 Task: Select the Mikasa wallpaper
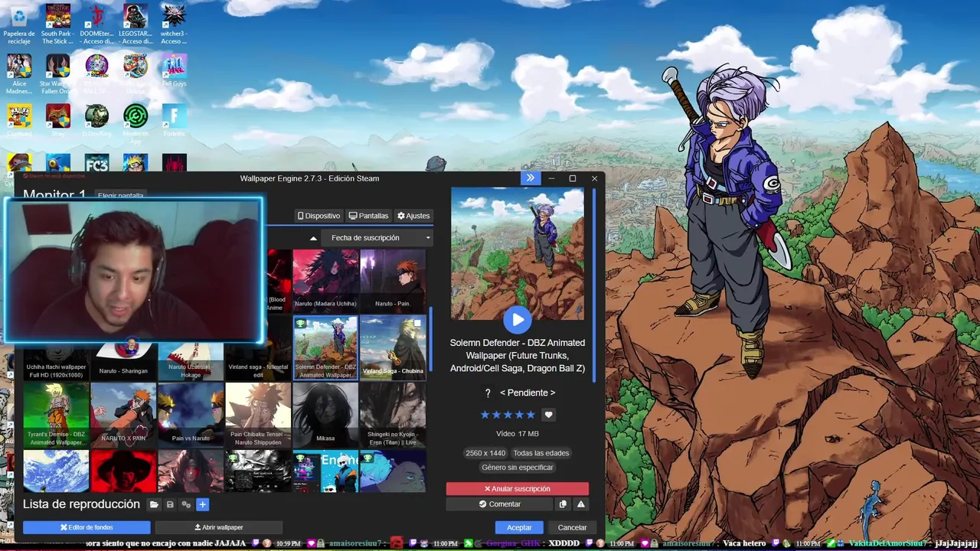(x=325, y=415)
